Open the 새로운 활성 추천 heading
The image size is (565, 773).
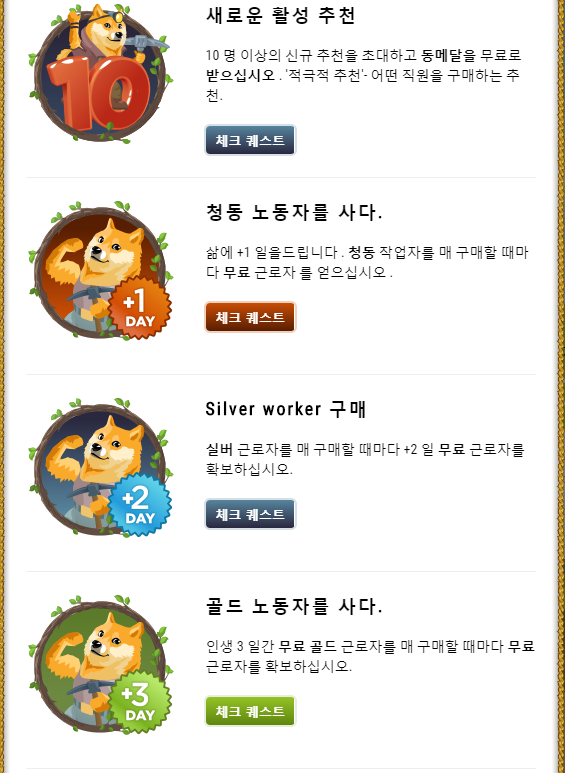pos(281,15)
